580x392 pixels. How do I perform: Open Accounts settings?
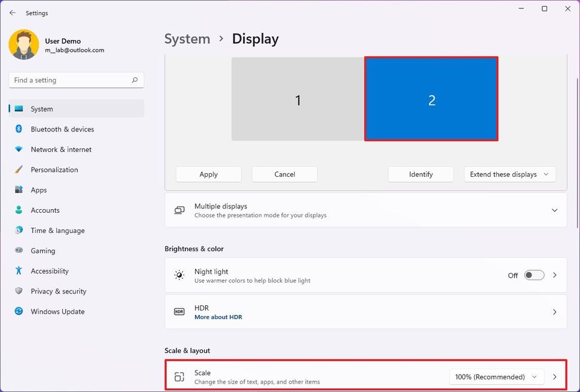(x=44, y=210)
